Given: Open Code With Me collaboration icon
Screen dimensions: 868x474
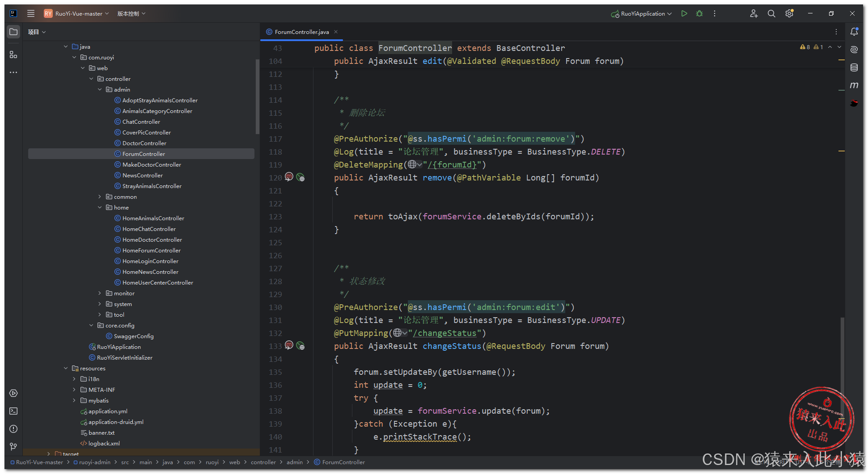Looking at the screenshot, I should pos(754,13).
